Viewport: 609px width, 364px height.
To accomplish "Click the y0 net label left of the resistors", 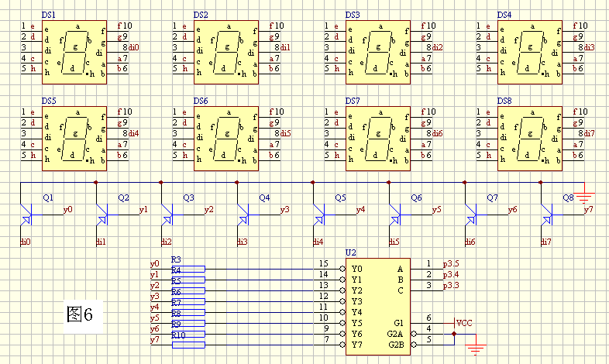I will click(x=155, y=264).
